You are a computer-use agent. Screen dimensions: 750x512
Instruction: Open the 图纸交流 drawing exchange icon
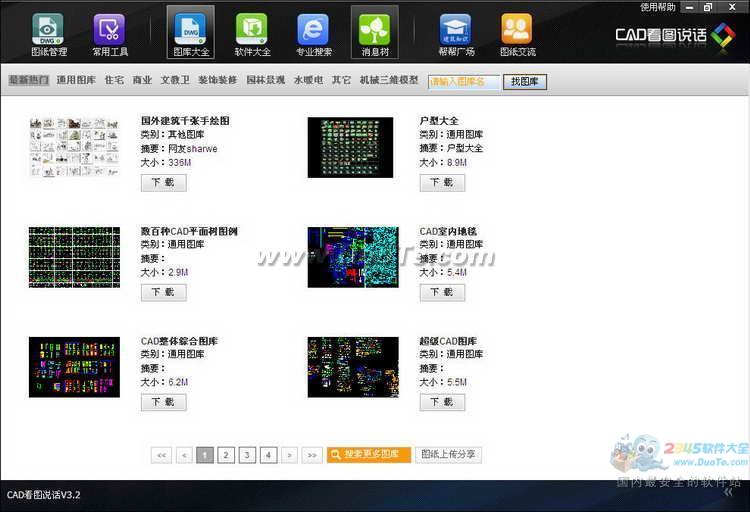click(517, 34)
